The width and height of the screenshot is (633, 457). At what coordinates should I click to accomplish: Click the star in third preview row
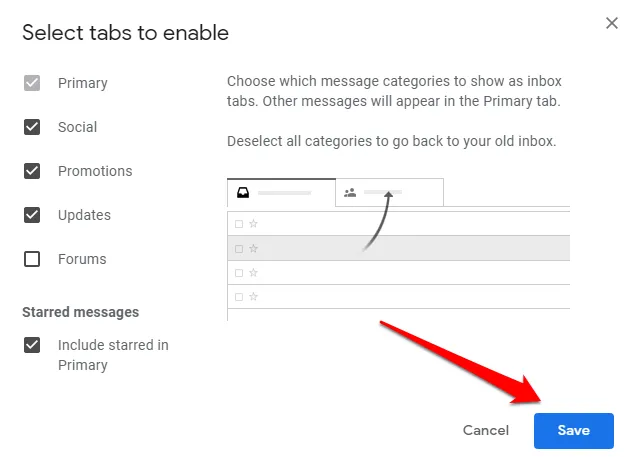coord(253,272)
